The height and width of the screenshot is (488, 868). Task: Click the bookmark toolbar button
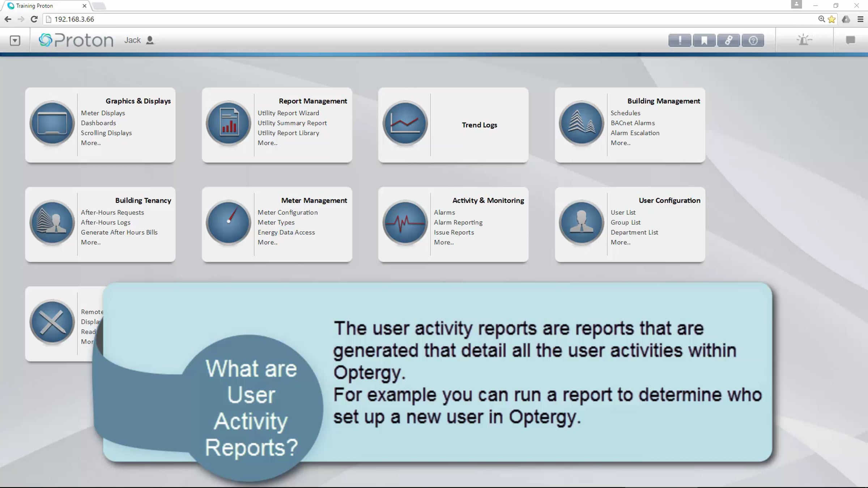(x=704, y=40)
